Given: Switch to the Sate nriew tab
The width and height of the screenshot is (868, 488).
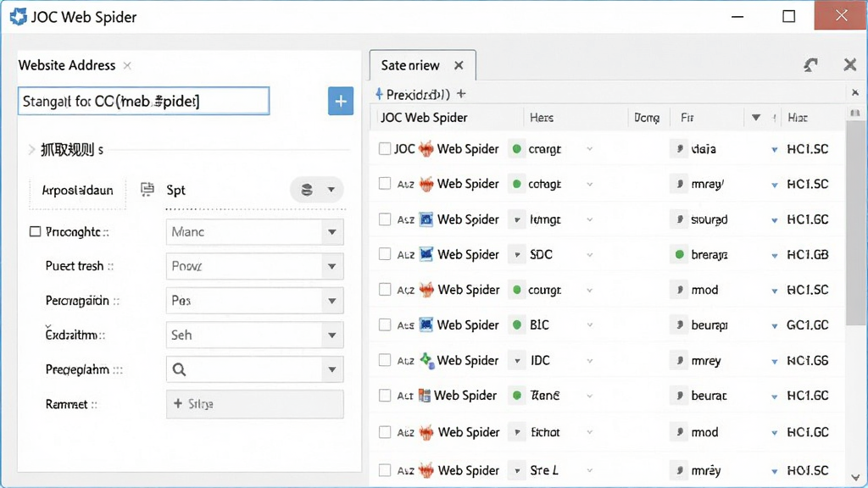Looking at the screenshot, I should [422, 65].
